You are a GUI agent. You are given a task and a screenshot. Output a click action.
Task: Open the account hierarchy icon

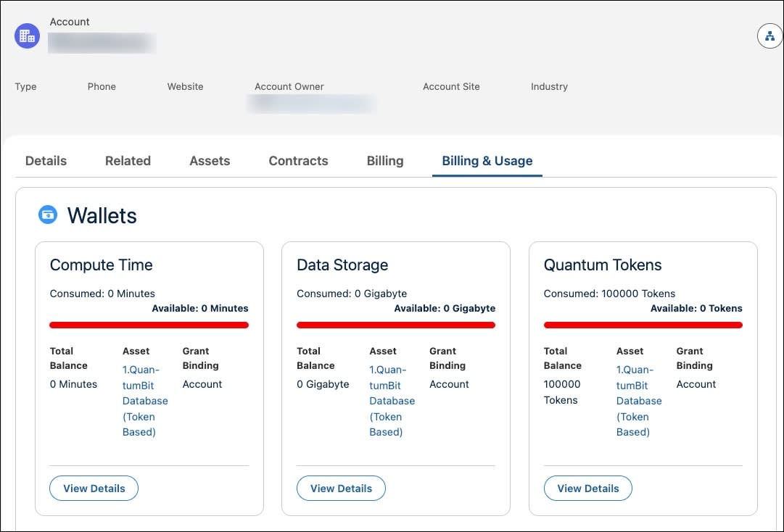[x=769, y=35]
